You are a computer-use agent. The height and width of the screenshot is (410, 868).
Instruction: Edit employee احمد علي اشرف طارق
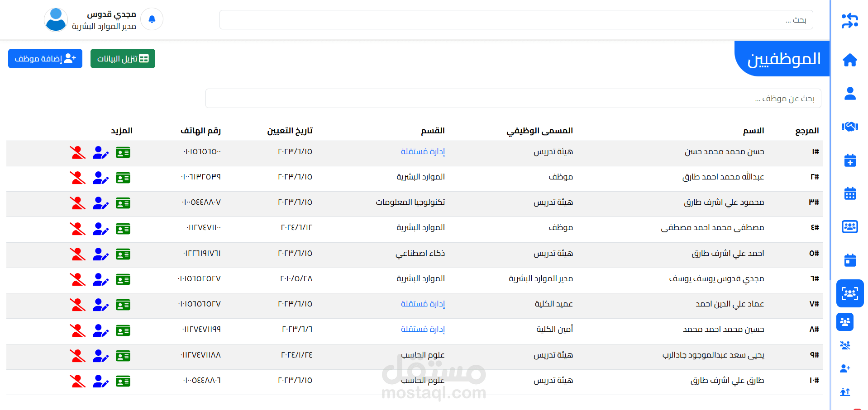pos(100,254)
